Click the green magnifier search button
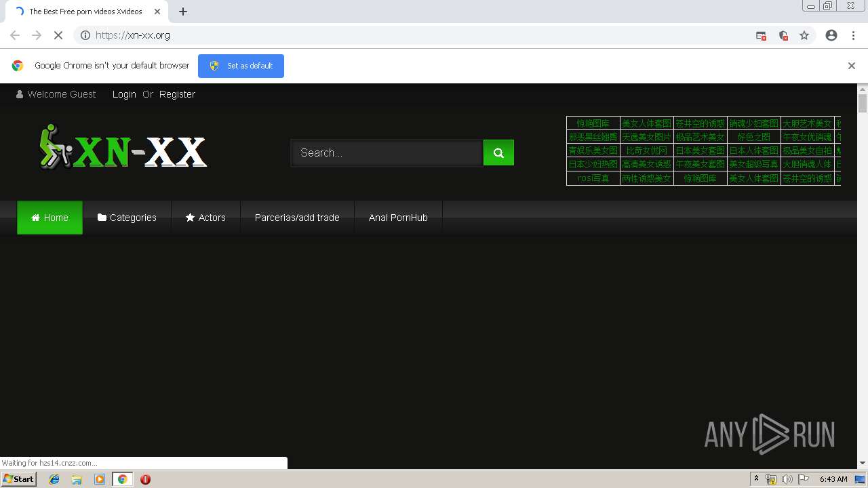This screenshot has height=488, width=868. (498, 152)
